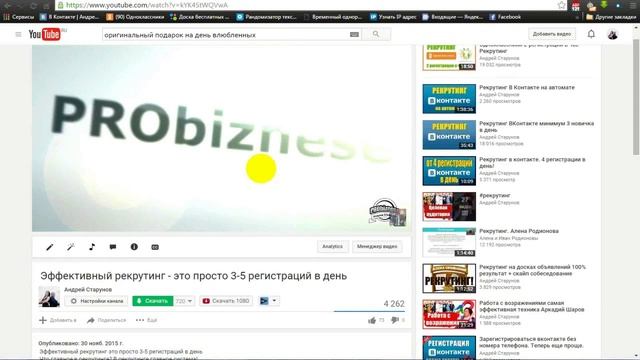
Task: Open the 'В Контакте' bookmark
Action: (69, 17)
